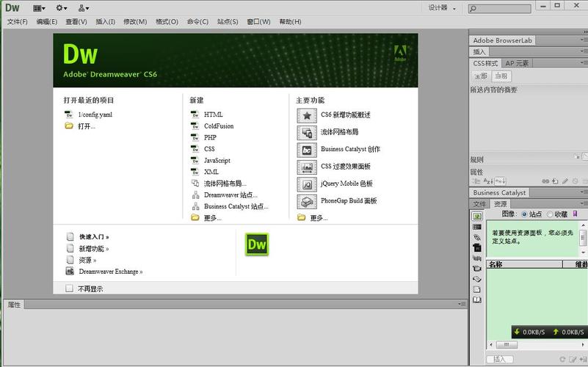
Task: Create a new JavaScript file
Action: coord(217,161)
